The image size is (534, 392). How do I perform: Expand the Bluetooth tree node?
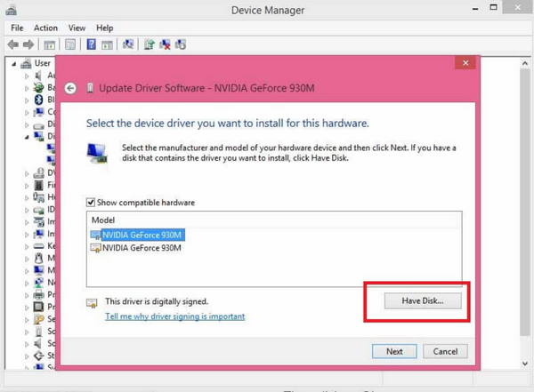27,100
